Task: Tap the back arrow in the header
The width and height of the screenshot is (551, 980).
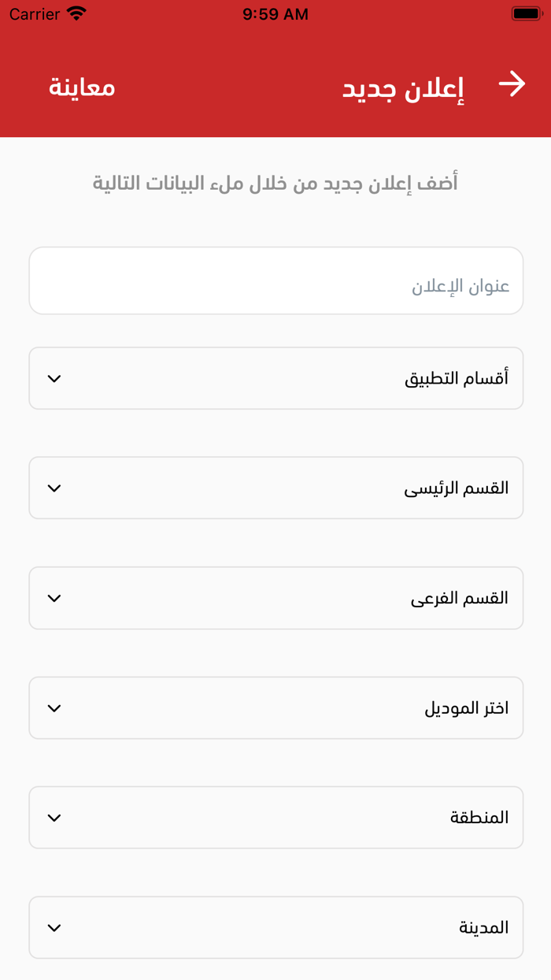Action: [513, 84]
